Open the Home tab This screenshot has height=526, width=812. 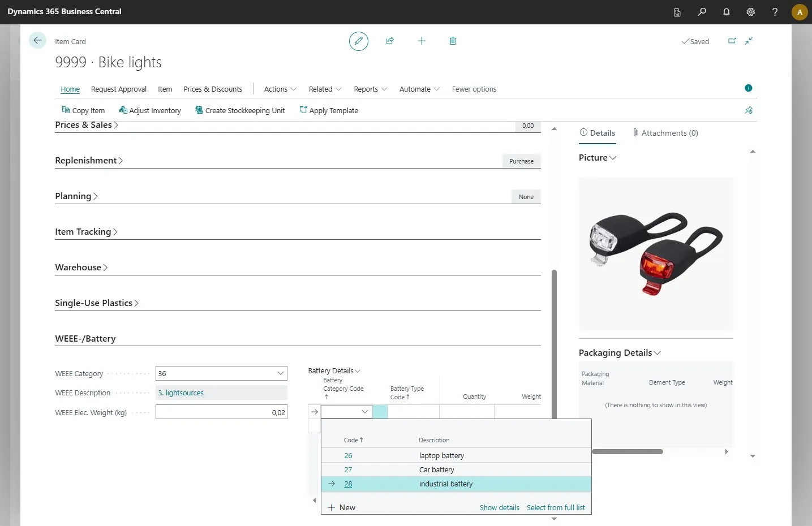[70, 89]
